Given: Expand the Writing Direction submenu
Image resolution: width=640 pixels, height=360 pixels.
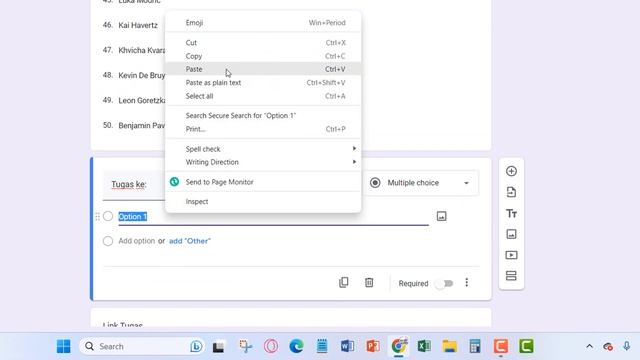Looking at the screenshot, I should click(263, 162).
